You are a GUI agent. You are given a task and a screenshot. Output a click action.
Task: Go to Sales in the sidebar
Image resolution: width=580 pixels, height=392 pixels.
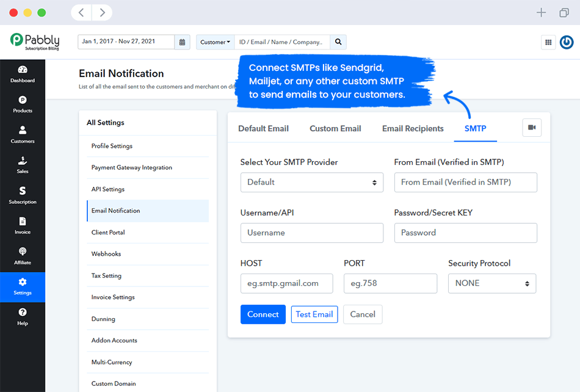click(23, 164)
